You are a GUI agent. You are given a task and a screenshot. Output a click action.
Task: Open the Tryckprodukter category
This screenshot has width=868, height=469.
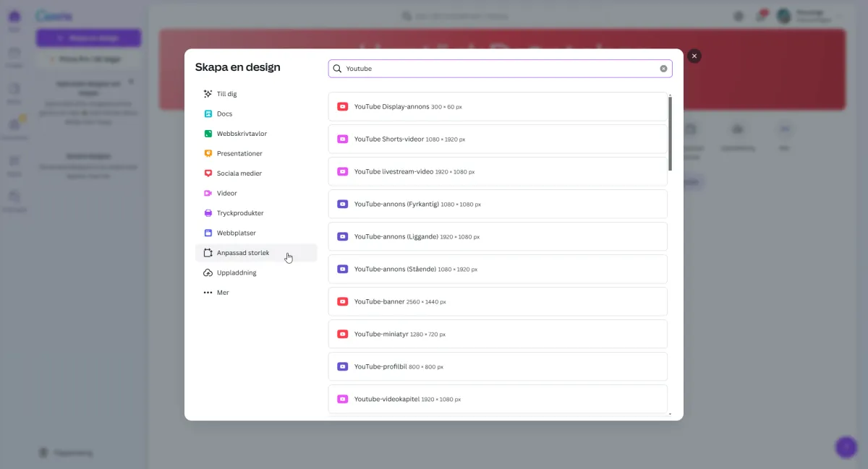tap(256, 213)
